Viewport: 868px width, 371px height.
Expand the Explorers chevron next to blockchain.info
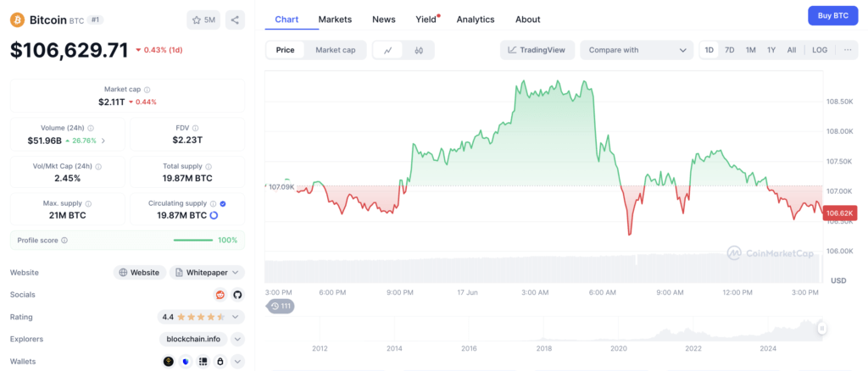coord(237,339)
